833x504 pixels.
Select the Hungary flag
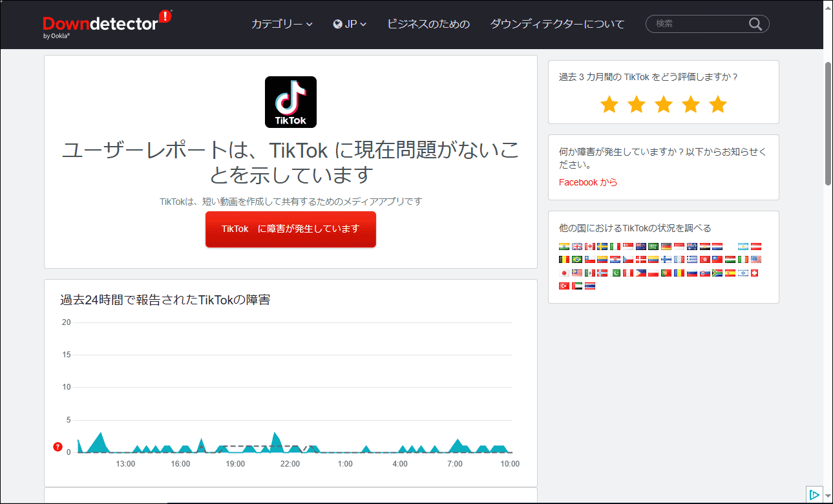pyautogui.click(x=730, y=259)
